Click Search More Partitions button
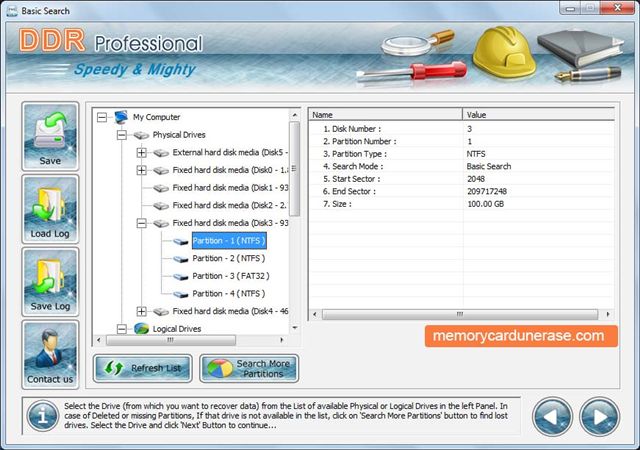Screen dimensions: 640x450 tap(249, 368)
